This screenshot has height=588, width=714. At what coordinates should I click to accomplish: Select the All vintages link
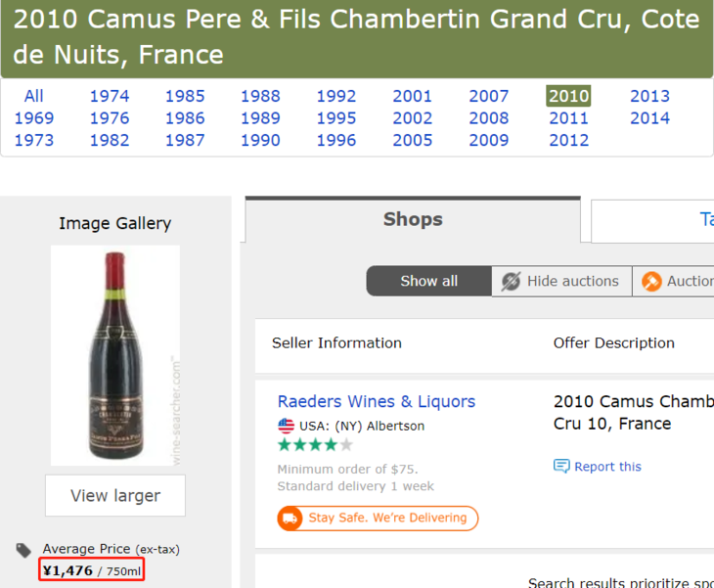click(x=34, y=96)
